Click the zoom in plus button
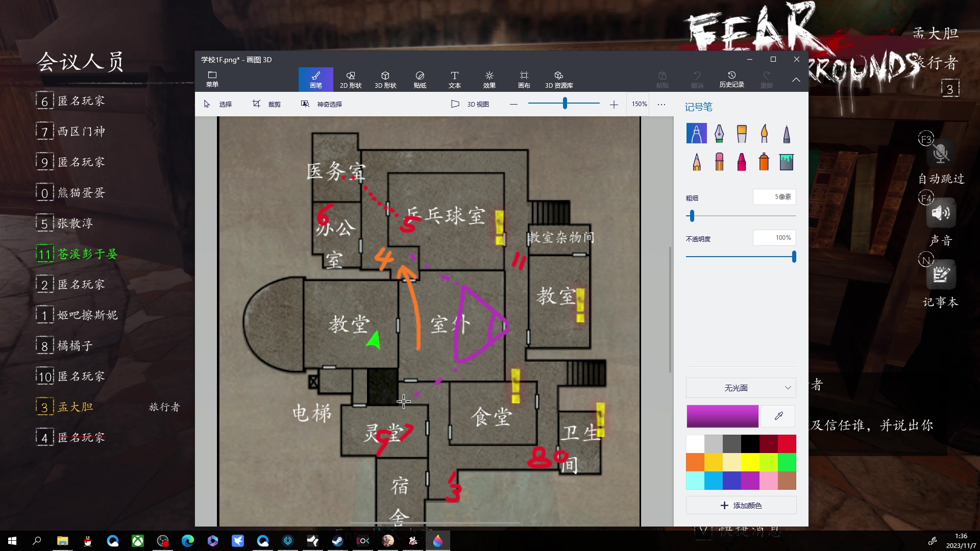The height and width of the screenshot is (551, 980). point(614,104)
